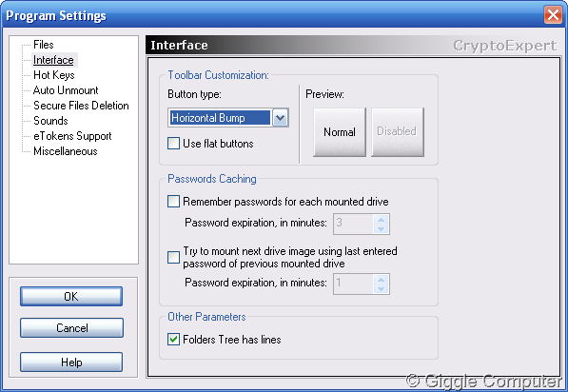Screen dimensions: 568x392
Task: Decrease first password expiration with down arrow
Action: tap(382, 229)
